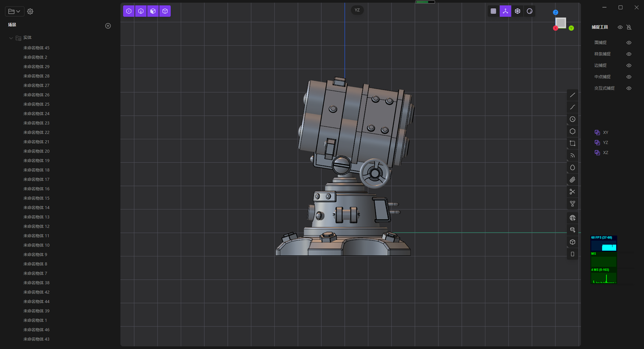Toggle the purple axes display button
This screenshot has width=644, height=349.
[506, 11]
